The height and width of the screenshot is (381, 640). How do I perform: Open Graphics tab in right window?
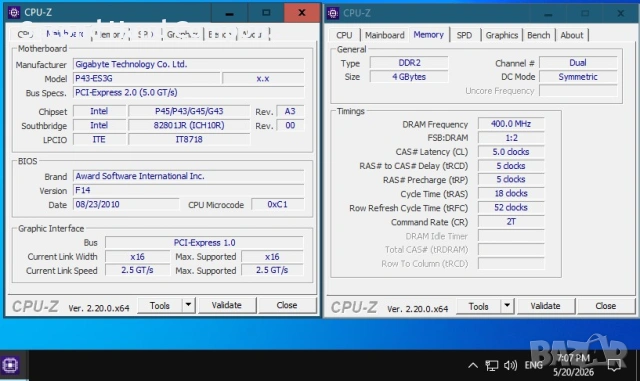coord(502,35)
